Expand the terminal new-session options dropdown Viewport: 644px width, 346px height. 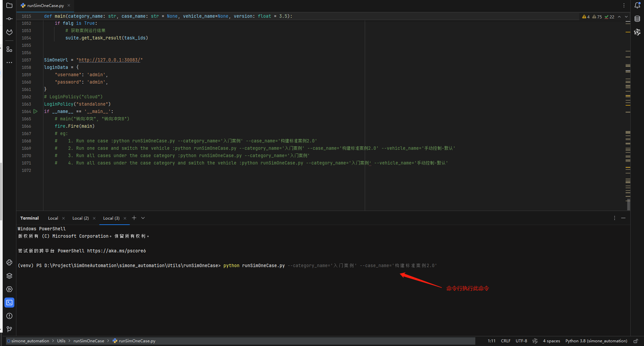click(143, 218)
